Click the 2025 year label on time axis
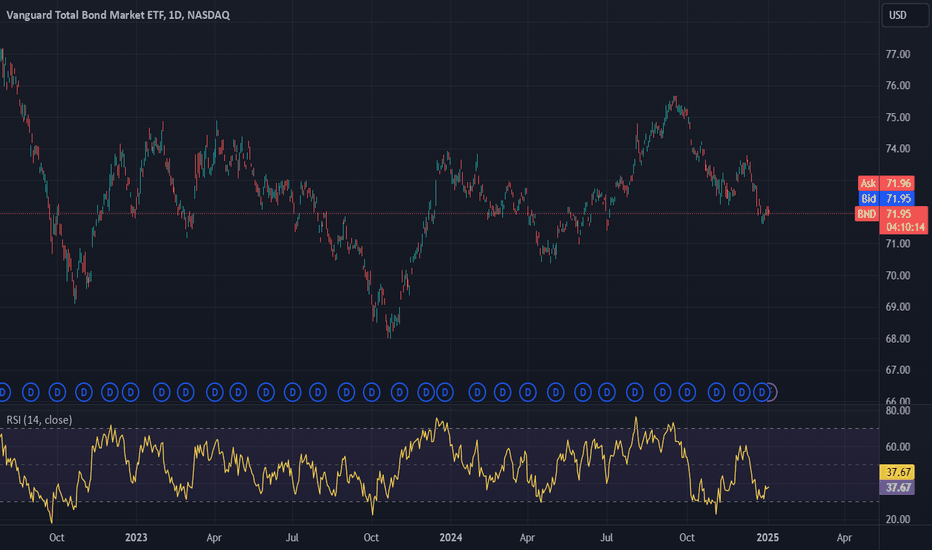Viewport: 932px width, 550px height. coord(767,538)
